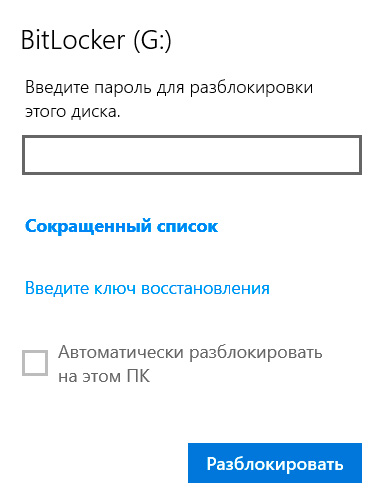Focus the BitLocker password box
Viewport: 386px width, 503px height.
(192, 155)
